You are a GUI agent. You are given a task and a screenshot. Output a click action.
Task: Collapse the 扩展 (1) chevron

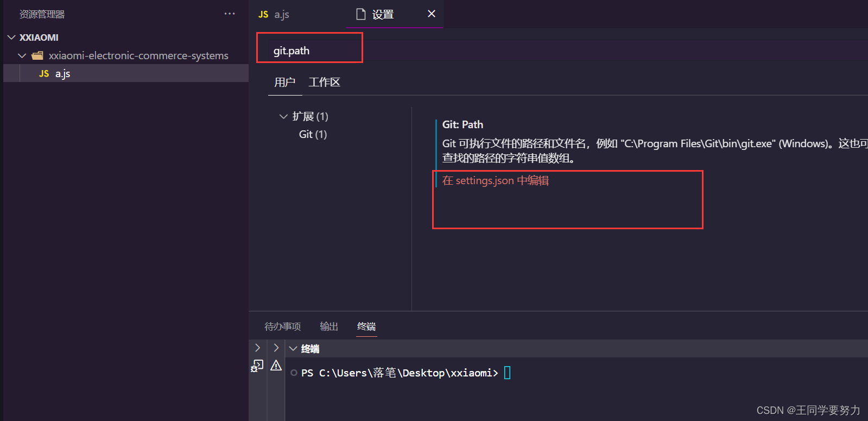tap(283, 116)
